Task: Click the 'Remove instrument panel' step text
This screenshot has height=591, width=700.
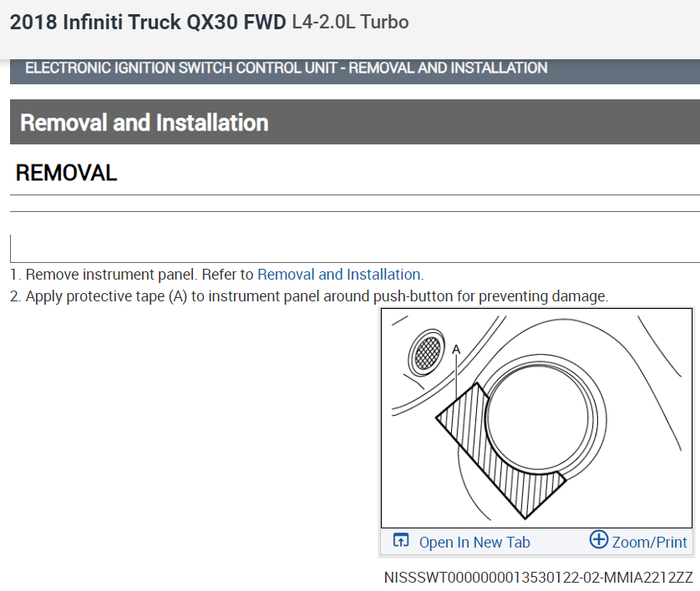Action: [x=134, y=274]
